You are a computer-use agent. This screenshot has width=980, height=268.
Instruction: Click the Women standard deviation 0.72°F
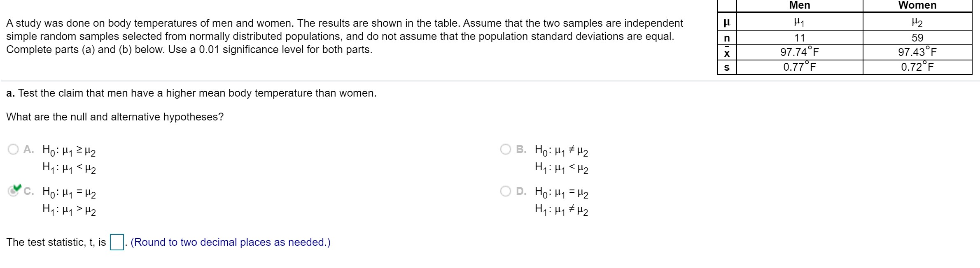coord(917,67)
